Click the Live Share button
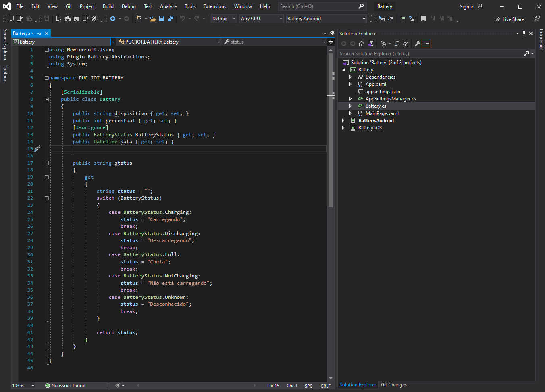The width and height of the screenshot is (545, 392). pyautogui.click(x=509, y=19)
